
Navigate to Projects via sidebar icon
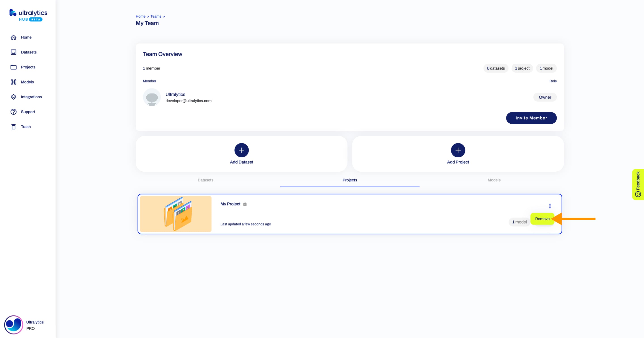(x=13, y=67)
